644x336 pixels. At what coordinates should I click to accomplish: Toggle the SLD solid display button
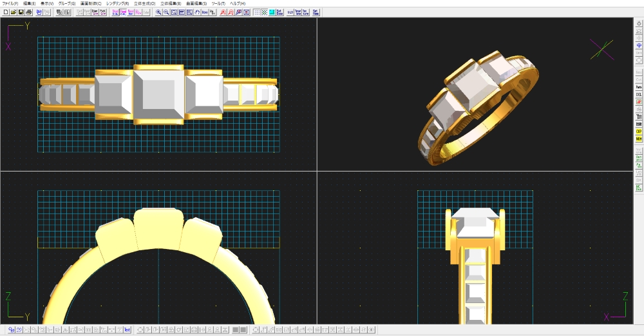point(290,12)
